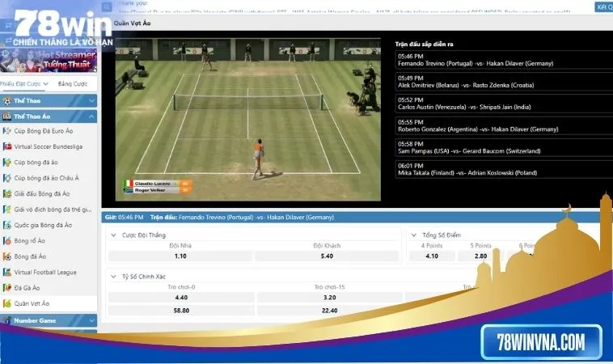Click the Virtual Soccer Bundesliga icon
Image resolution: width=613 pixels, height=364 pixels.
click(x=7, y=146)
